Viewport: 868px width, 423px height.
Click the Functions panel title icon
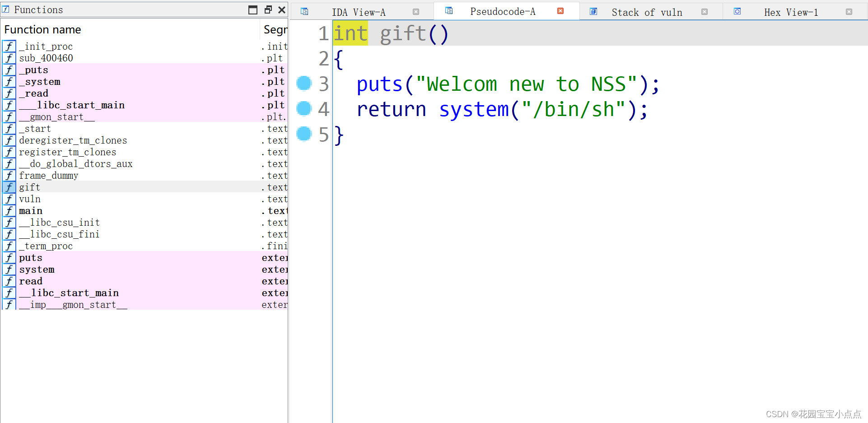pos(6,9)
